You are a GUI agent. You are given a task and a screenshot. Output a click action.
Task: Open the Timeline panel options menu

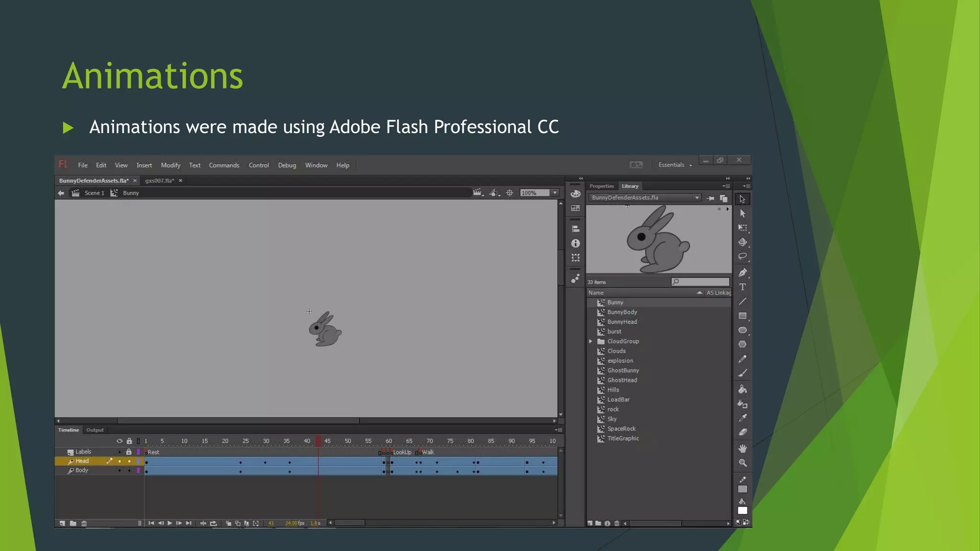[x=558, y=430]
